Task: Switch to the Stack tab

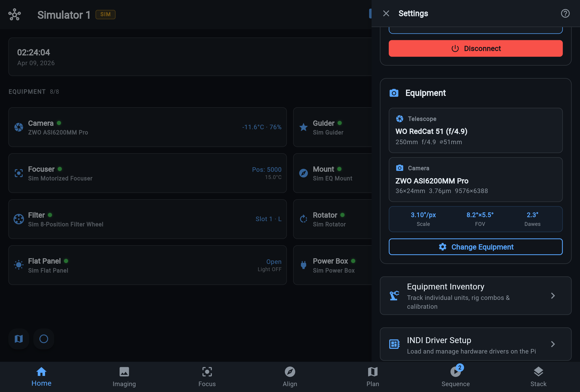Action: [x=539, y=377]
